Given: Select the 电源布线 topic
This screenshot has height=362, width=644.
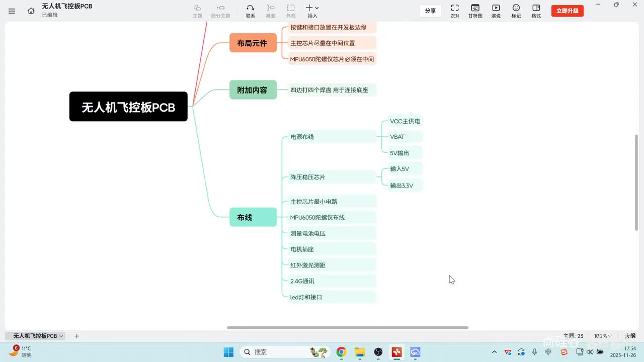Looking at the screenshot, I should 331,137.
